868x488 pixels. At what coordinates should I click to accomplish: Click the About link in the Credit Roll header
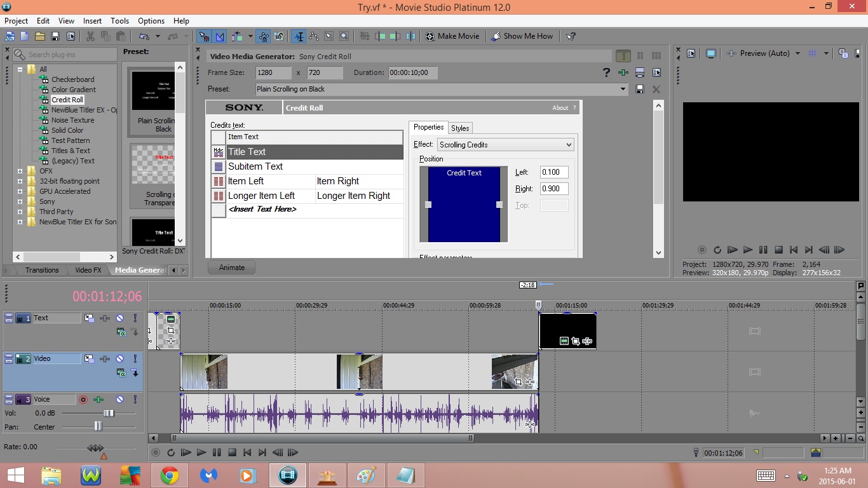[560, 108]
